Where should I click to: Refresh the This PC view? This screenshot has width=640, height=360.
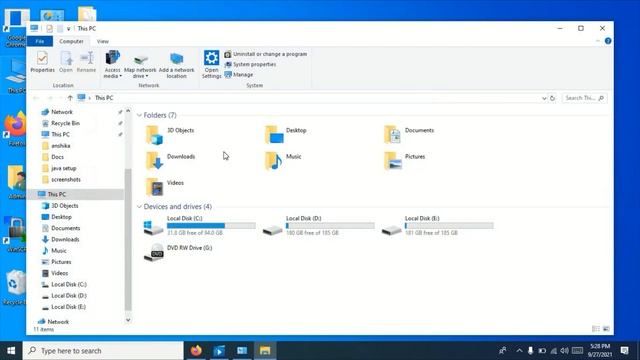(552, 98)
